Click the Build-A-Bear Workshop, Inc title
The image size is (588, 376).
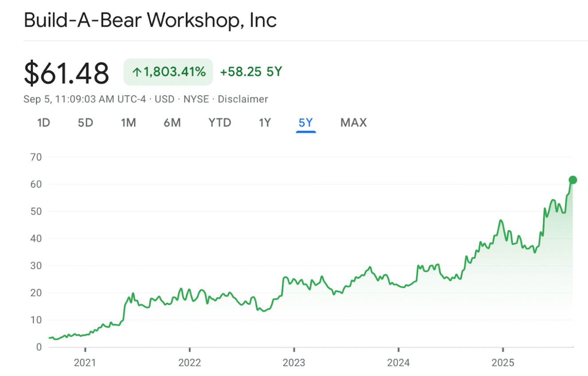[150, 20]
